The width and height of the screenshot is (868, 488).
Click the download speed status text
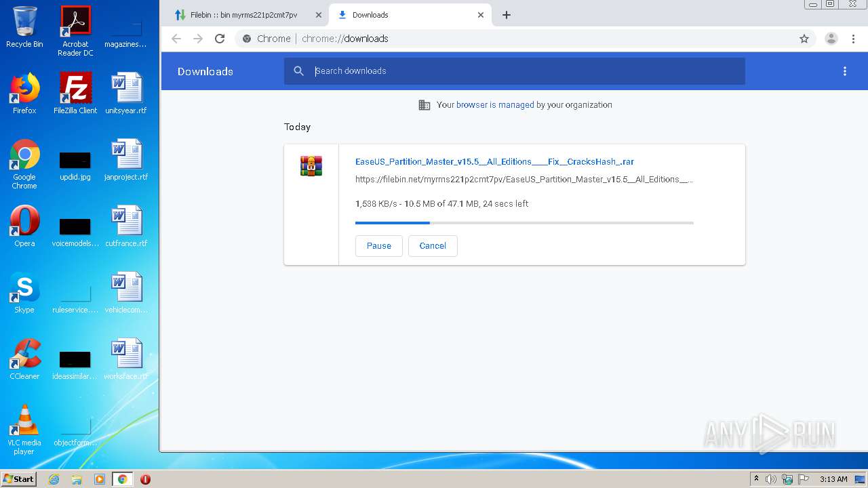point(441,204)
